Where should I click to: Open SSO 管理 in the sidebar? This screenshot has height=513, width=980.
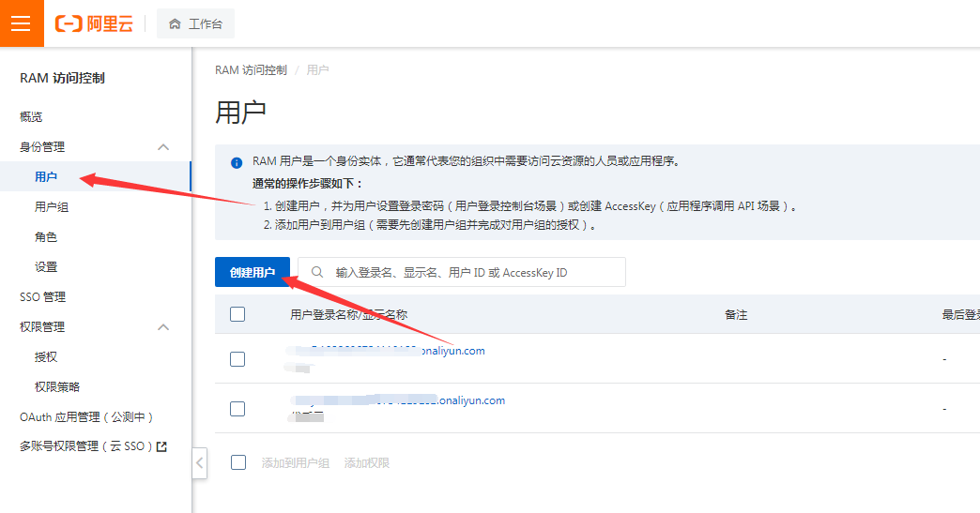[x=42, y=296]
